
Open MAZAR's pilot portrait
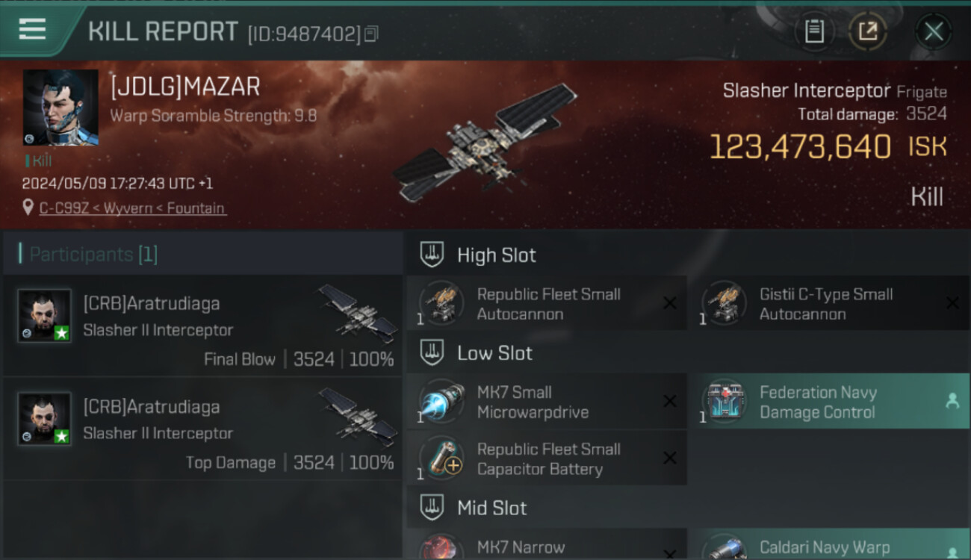[x=61, y=108]
